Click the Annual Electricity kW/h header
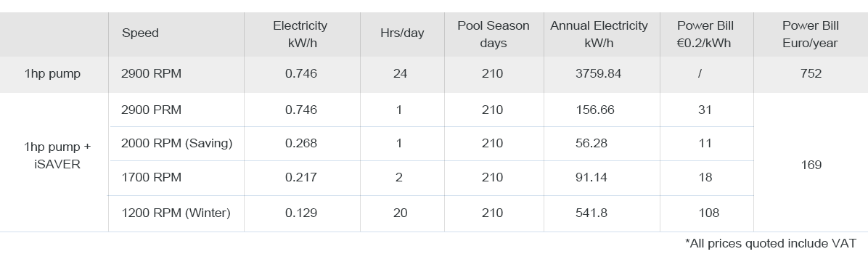868x262 pixels. 599,34
